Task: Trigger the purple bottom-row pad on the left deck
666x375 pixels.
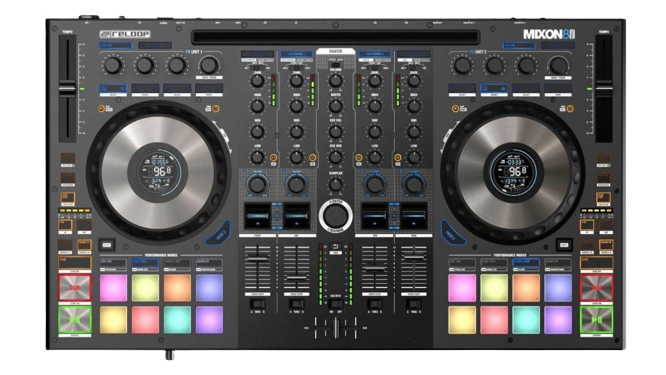Action: point(209,319)
